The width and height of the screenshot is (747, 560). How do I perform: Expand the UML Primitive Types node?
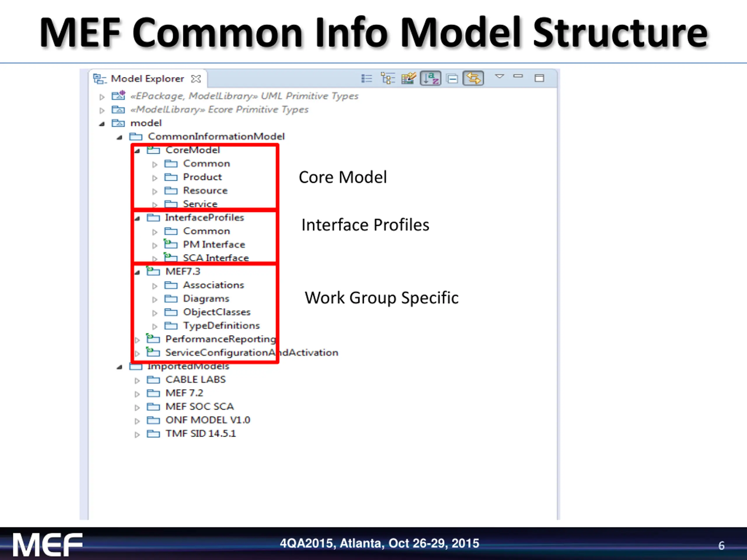pos(102,97)
